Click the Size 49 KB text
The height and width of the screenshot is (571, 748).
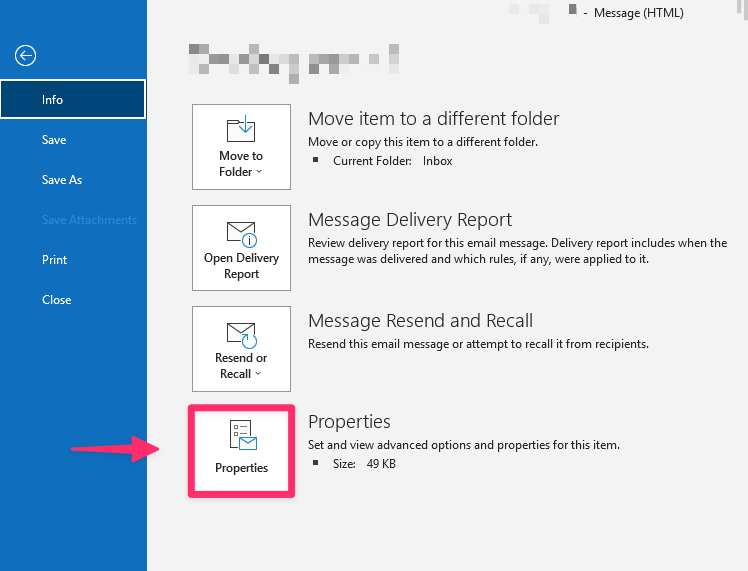(x=364, y=464)
